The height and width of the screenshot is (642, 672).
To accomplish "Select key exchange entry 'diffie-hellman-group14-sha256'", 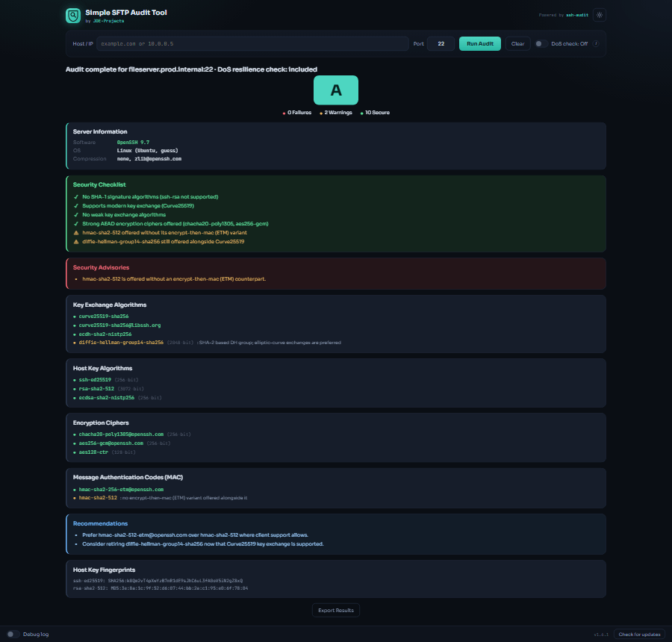I will [x=121, y=343].
